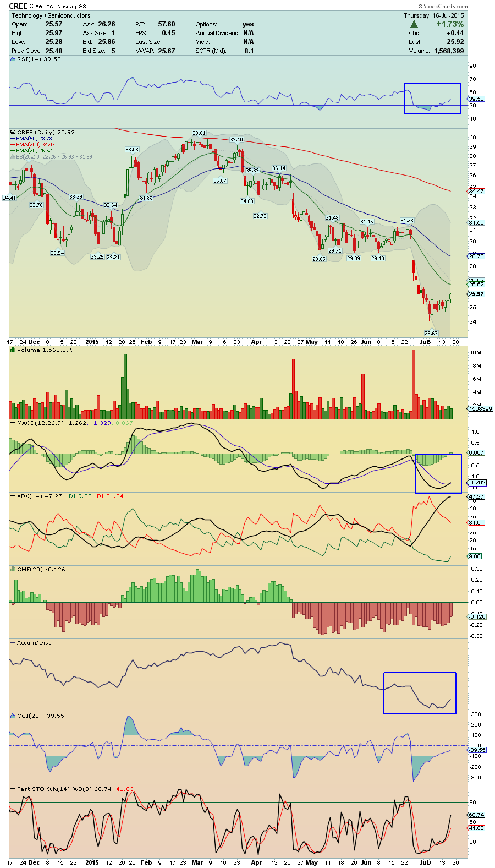The width and height of the screenshot is (495, 868).
Task: Click the red 34.47 tag on price axis
Action: point(476,192)
